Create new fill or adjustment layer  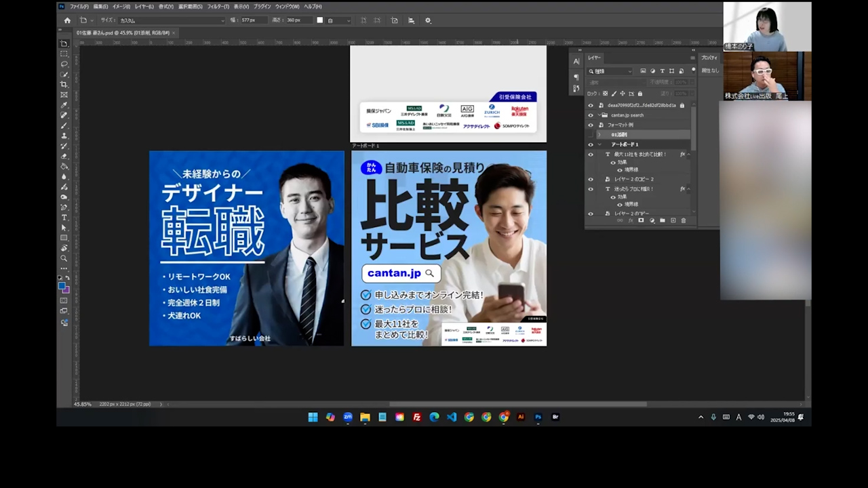[x=652, y=220]
